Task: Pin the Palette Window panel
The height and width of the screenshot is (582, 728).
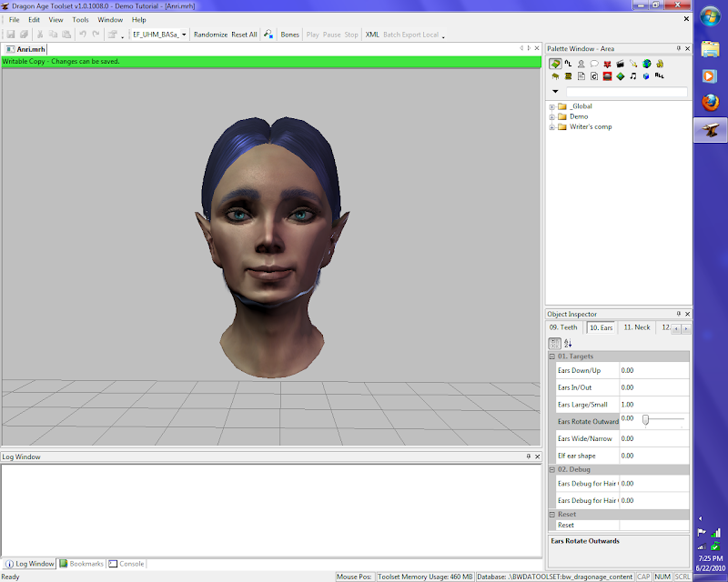Action: click(x=678, y=48)
